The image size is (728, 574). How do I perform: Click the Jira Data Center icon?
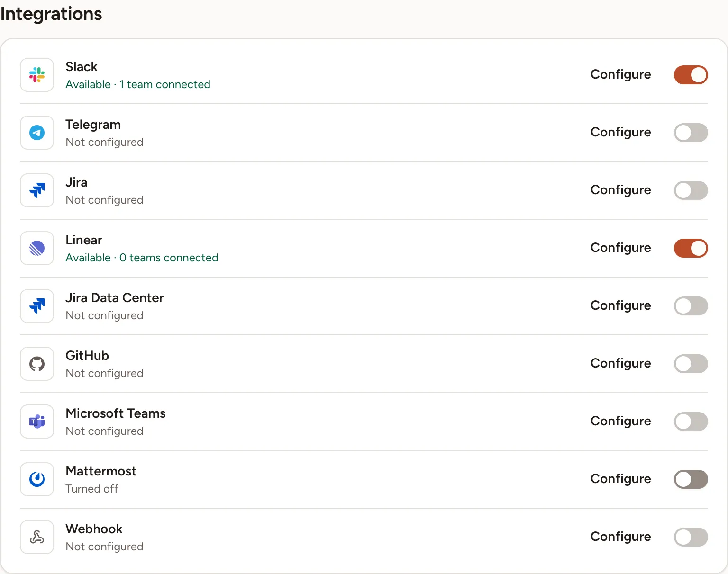coord(37,306)
